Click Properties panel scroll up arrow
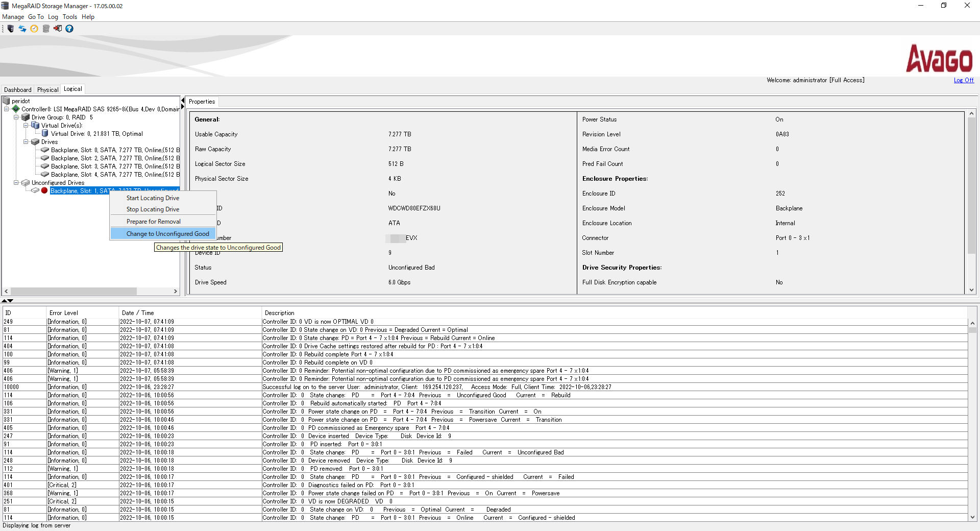The image size is (980, 531). click(972, 113)
